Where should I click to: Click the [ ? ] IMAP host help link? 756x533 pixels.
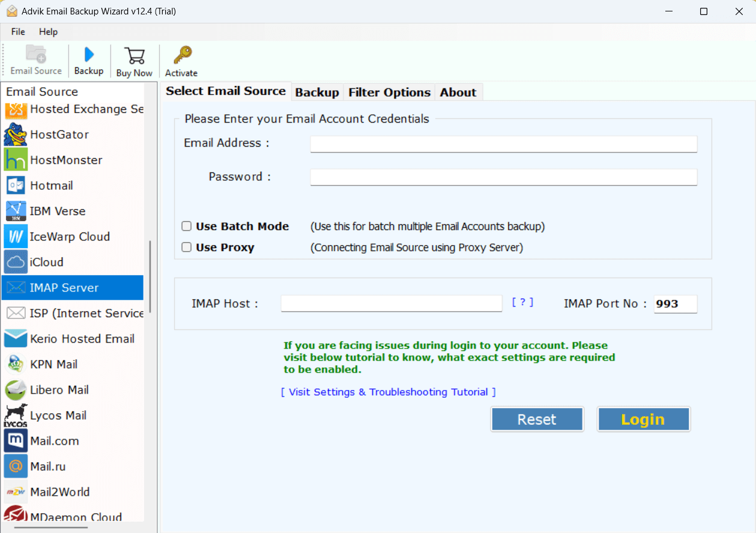point(522,302)
